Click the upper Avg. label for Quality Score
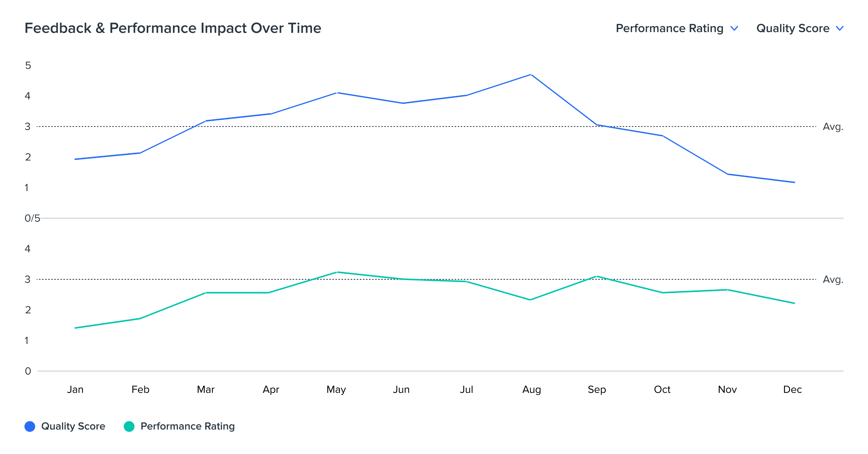 coord(833,127)
